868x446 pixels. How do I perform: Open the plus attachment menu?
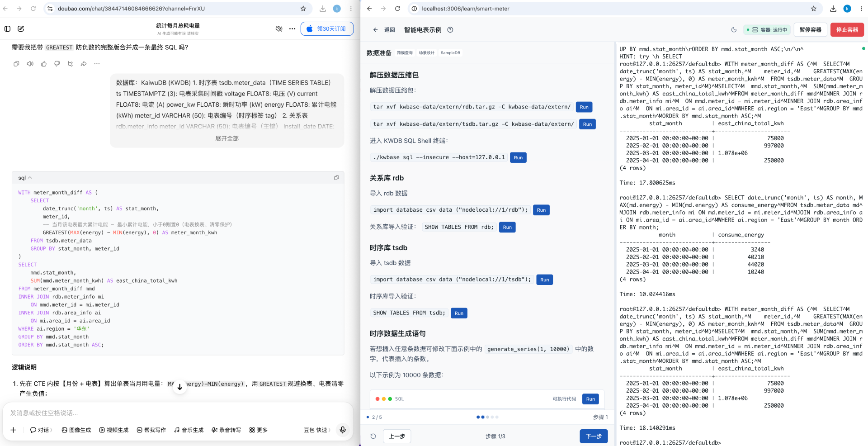(14, 430)
